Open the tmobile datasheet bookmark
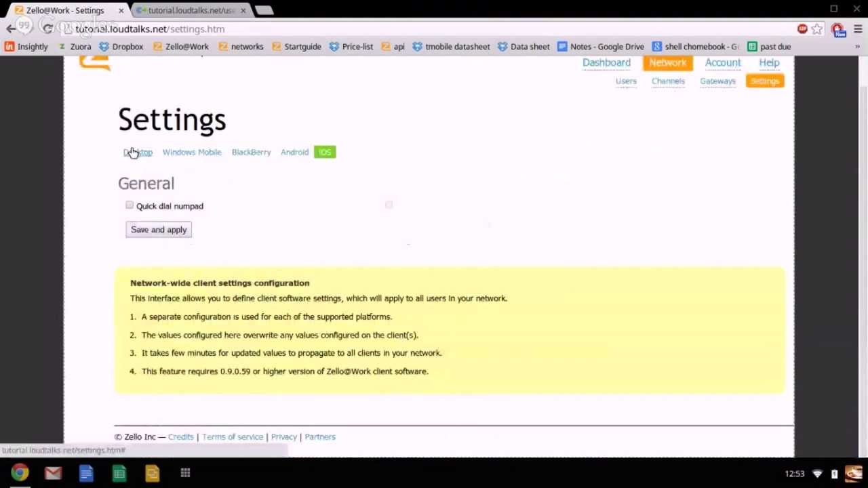Image resolution: width=868 pixels, height=488 pixels. pyautogui.click(x=451, y=47)
